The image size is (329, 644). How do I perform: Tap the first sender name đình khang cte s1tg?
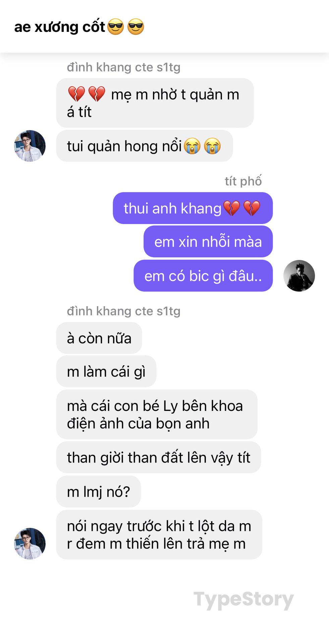click(x=123, y=67)
